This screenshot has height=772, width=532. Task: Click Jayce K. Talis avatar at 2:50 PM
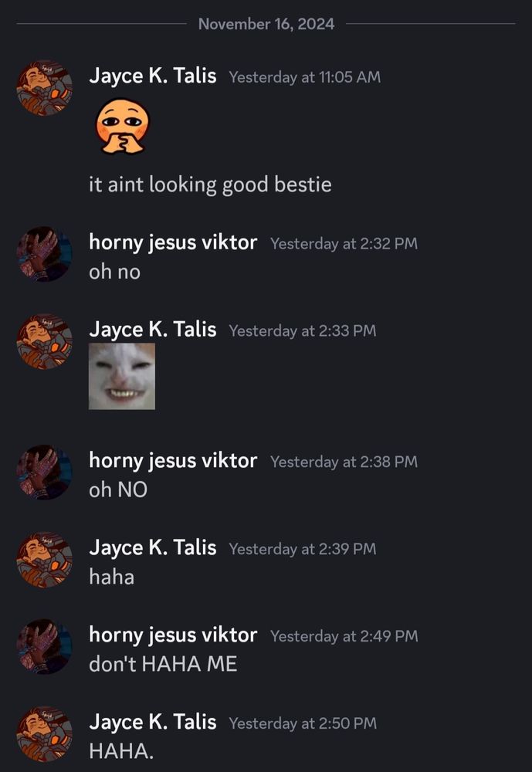pos(44,733)
